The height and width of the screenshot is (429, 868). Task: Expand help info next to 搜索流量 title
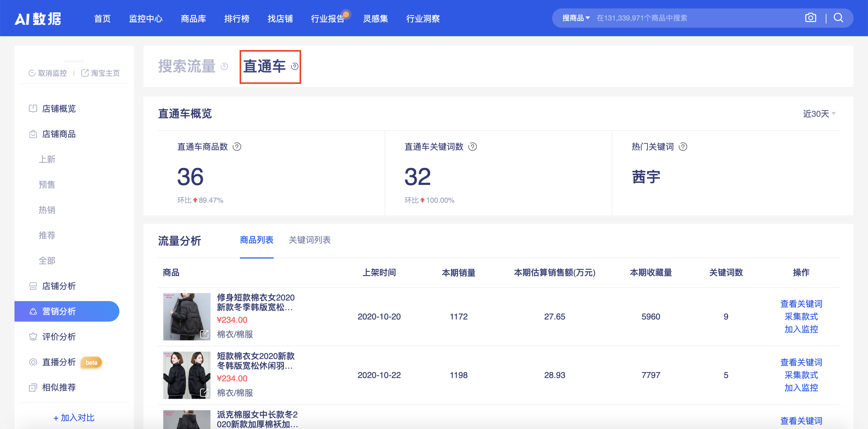pyautogui.click(x=224, y=67)
